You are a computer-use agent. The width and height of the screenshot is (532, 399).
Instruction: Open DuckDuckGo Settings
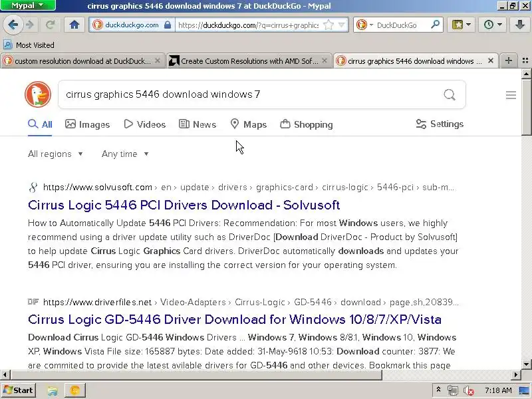440,124
